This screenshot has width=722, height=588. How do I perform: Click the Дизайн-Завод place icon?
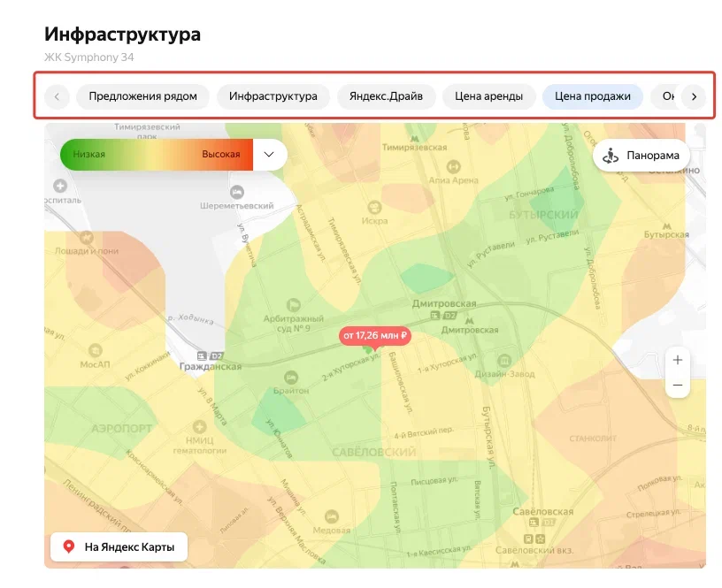coord(504,360)
